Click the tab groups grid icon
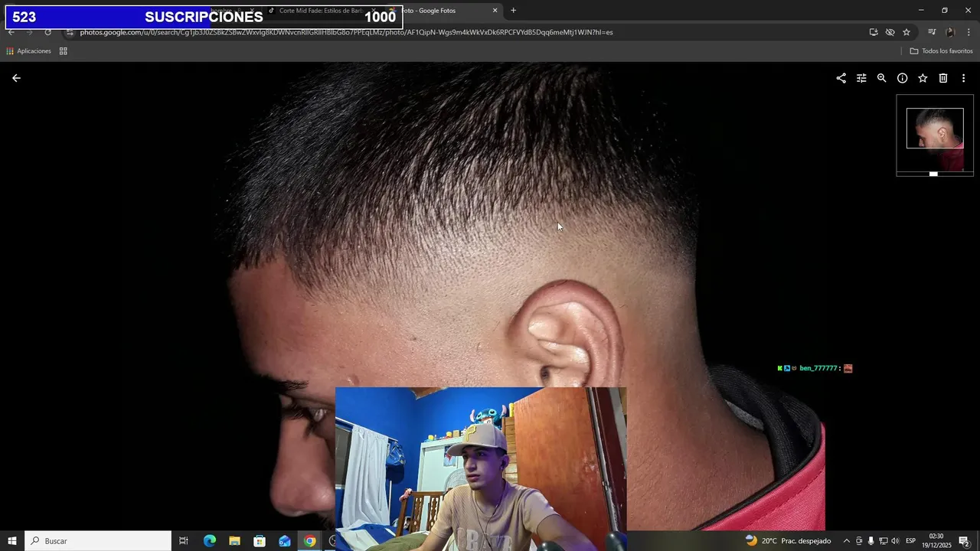This screenshot has width=980, height=551. tap(64, 51)
